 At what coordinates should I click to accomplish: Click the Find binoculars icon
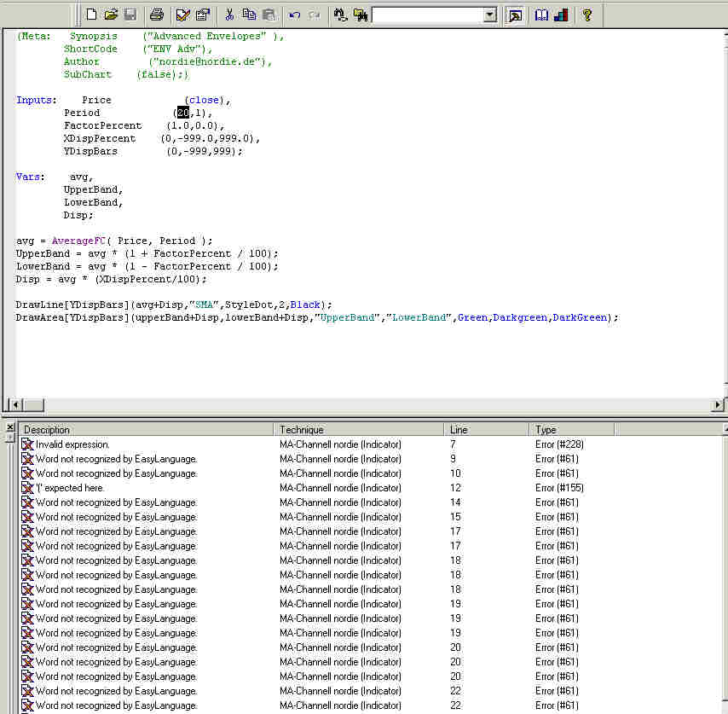coord(340,15)
